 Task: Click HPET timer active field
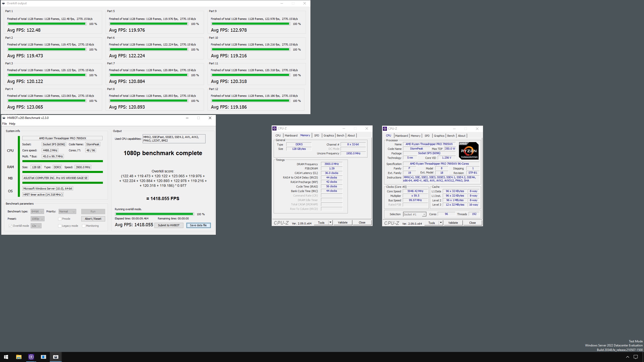tap(43, 195)
